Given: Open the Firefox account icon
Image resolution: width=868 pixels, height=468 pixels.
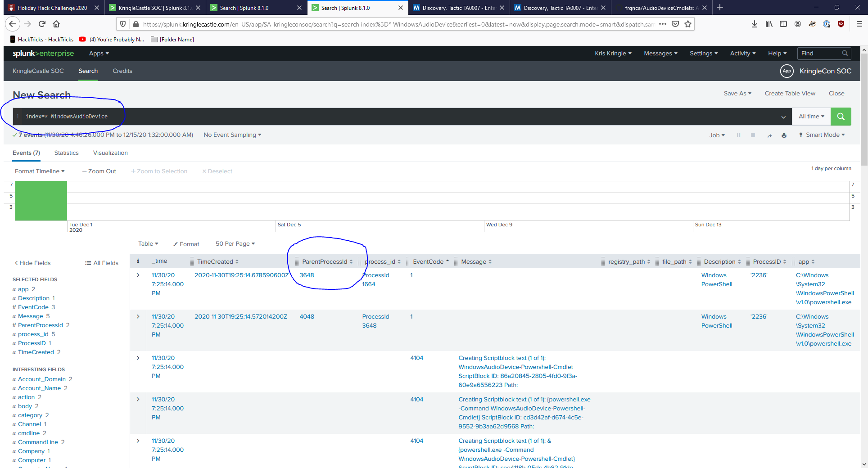Looking at the screenshot, I should coord(797,24).
